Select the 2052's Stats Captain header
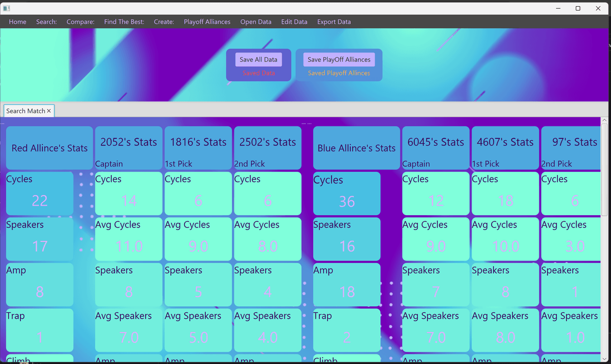611x364 pixels. point(128,148)
